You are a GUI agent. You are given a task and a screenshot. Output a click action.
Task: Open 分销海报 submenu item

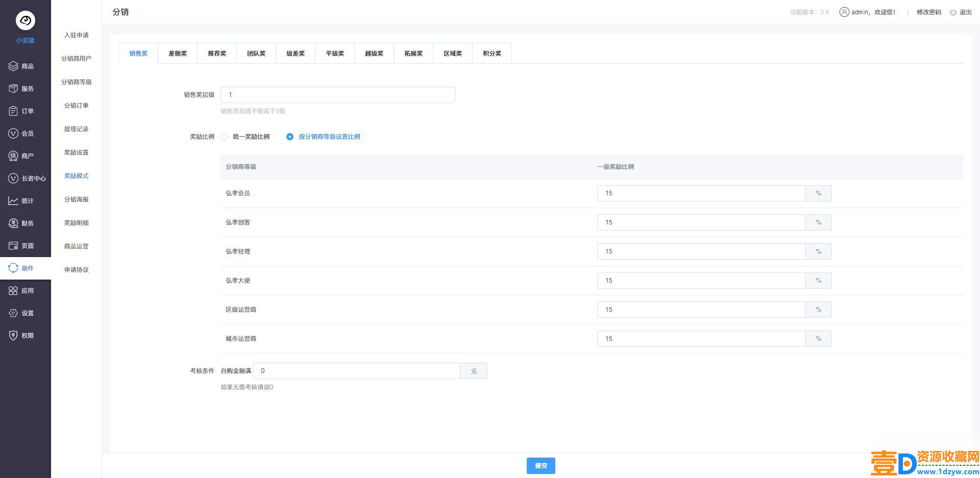tap(77, 199)
